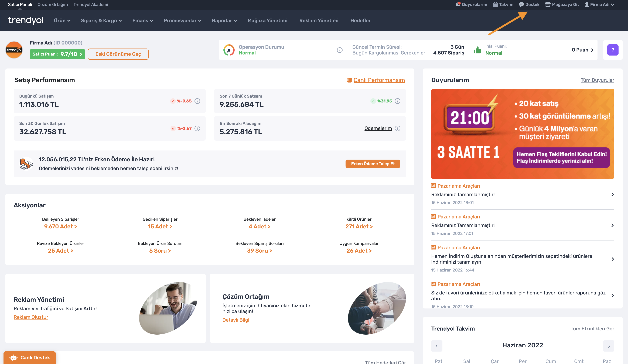Open Tüm Duyurular link
This screenshot has height=364, width=628.
click(597, 80)
